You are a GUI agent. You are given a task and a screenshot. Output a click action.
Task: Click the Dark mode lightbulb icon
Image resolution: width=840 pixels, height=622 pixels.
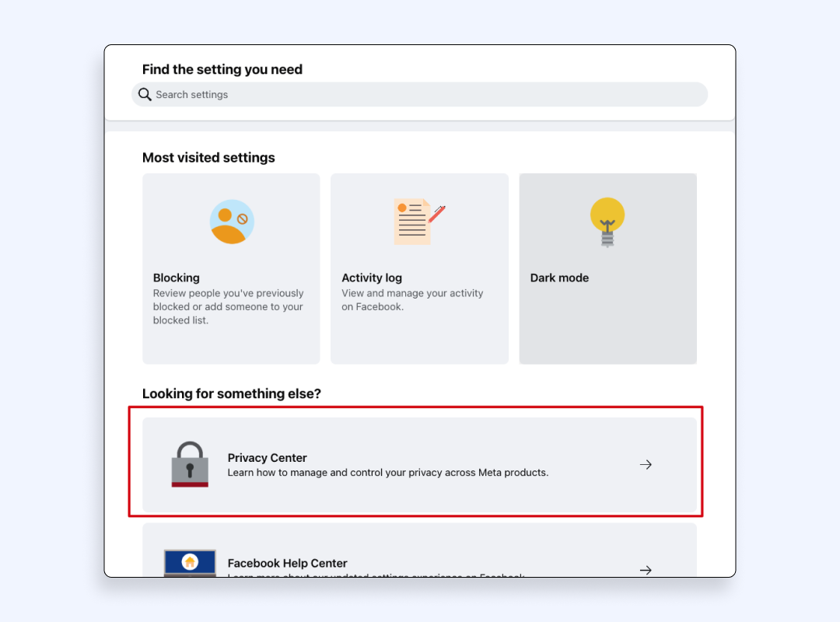pyautogui.click(x=607, y=222)
